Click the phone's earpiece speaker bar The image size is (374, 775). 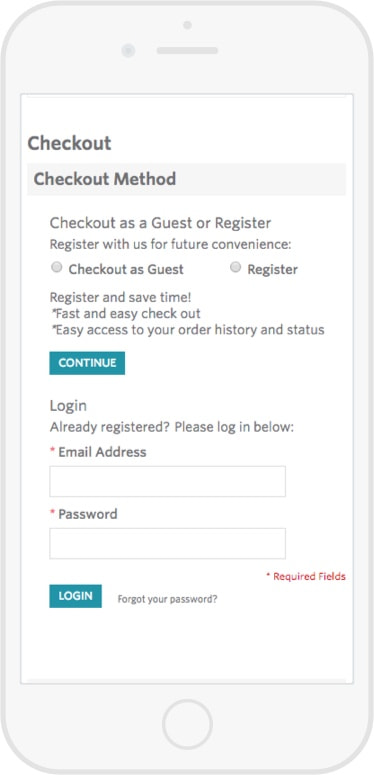(x=187, y=50)
